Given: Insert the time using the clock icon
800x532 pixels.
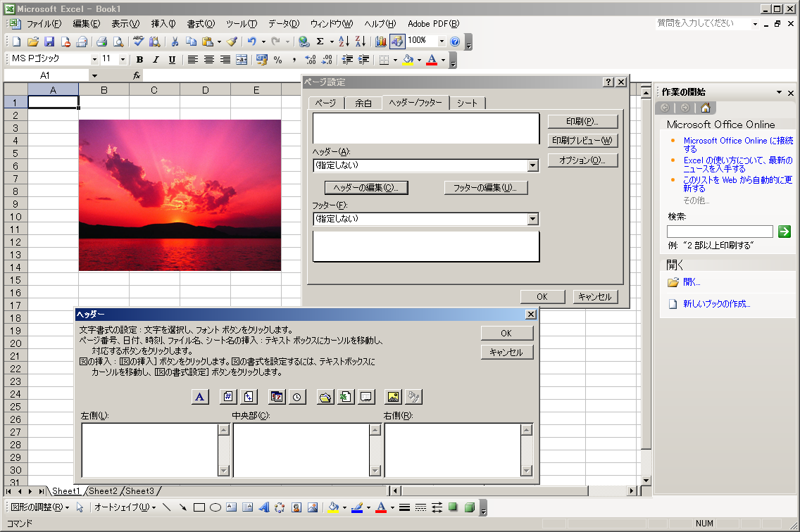Looking at the screenshot, I should pos(297,397).
